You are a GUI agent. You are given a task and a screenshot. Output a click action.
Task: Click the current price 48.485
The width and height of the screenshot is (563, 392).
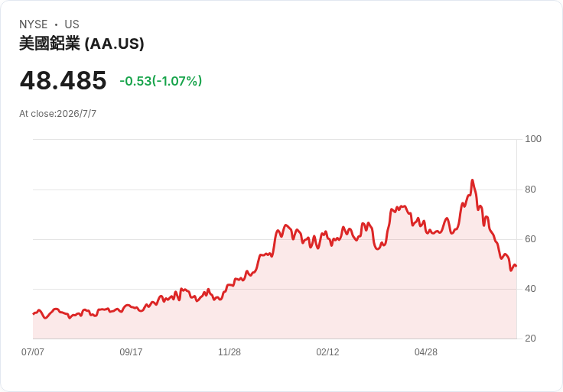click(x=63, y=80)
